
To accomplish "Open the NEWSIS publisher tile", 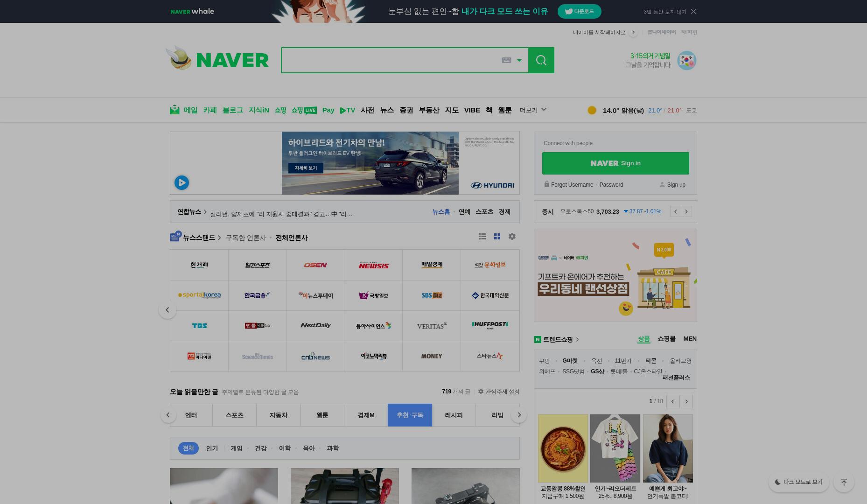I will pyautogui.click(x=373, y=265).
